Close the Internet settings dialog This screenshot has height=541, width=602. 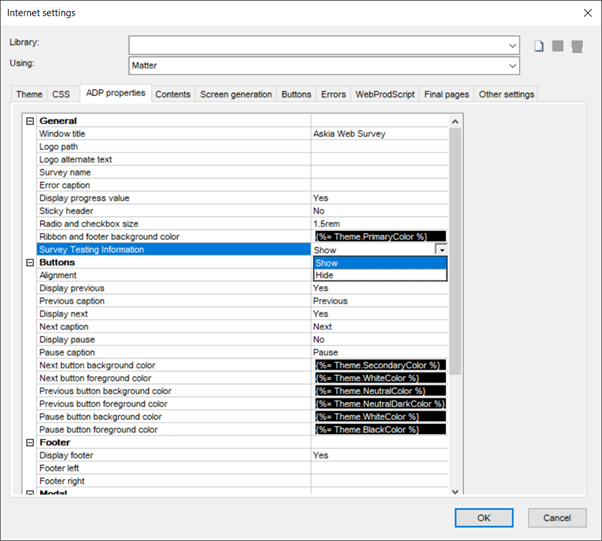pos(587,13)
